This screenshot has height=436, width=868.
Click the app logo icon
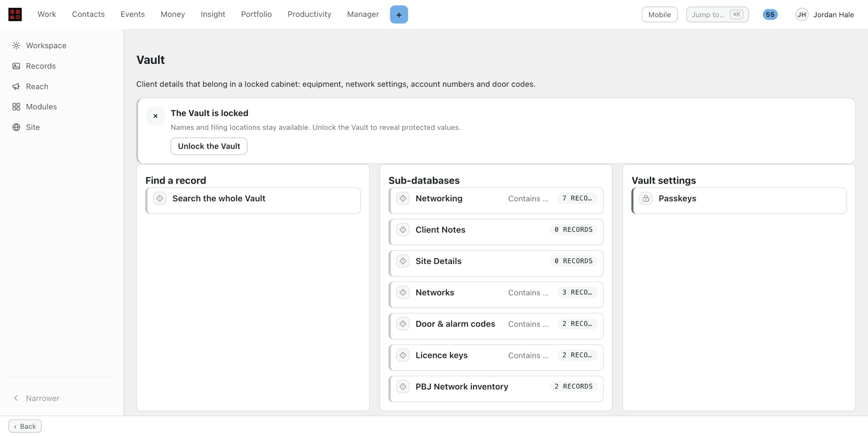coord(15,14)
